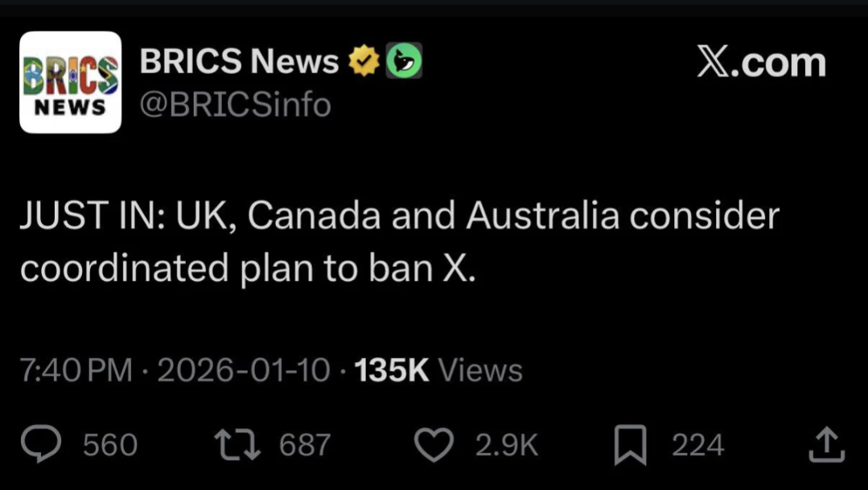868x490 pixels.
Task: Click the BRICS News profile picture
Action: coord(70,82)
